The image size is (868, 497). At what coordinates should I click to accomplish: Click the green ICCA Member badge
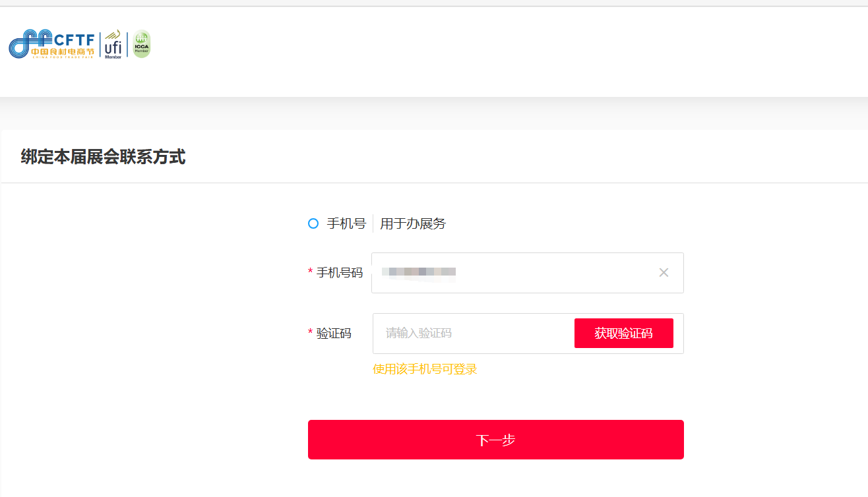click(142, 44)
